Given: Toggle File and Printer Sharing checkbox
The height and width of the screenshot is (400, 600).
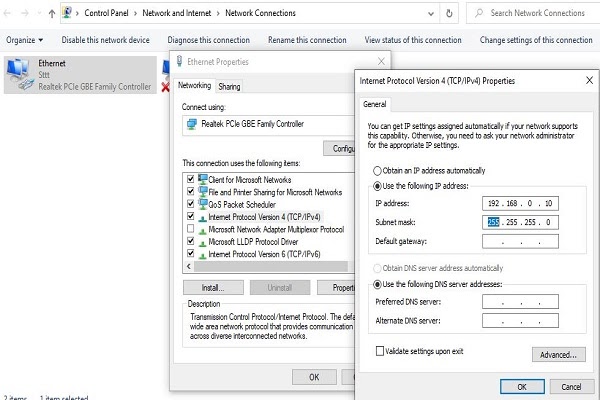Looking at the screenshot, I should pos(190,191).
